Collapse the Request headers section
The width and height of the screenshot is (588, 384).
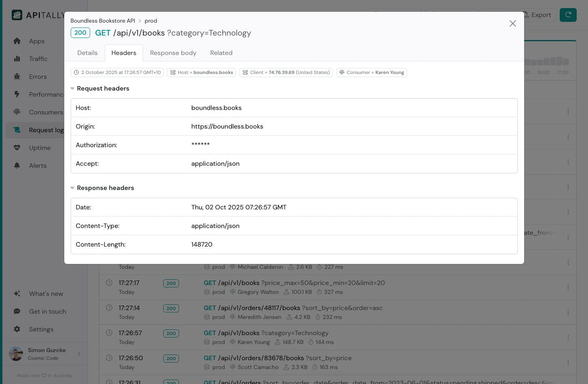[x=72, y=89]
